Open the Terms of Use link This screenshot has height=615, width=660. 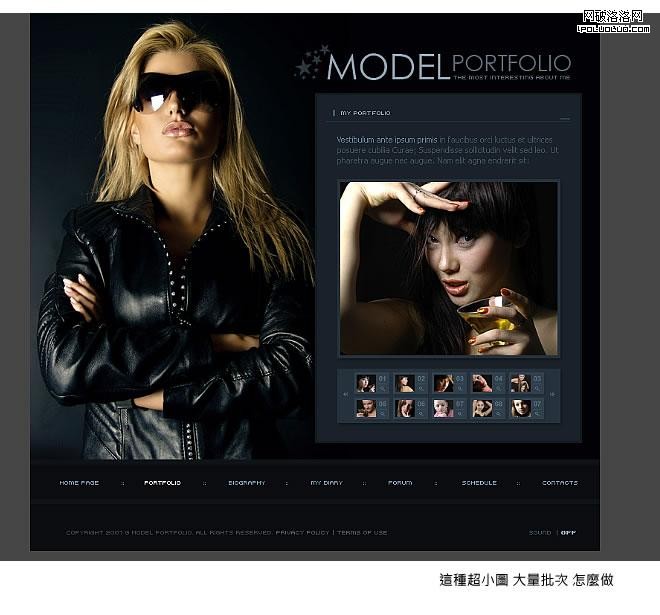(362, 532)
